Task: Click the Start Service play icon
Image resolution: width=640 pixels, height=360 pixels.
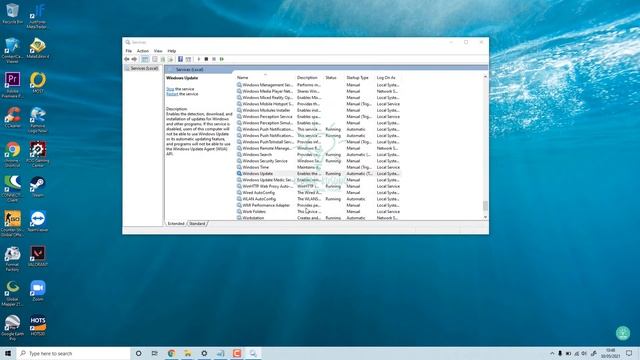Action: pyautogui.click(x=199, y=59)
